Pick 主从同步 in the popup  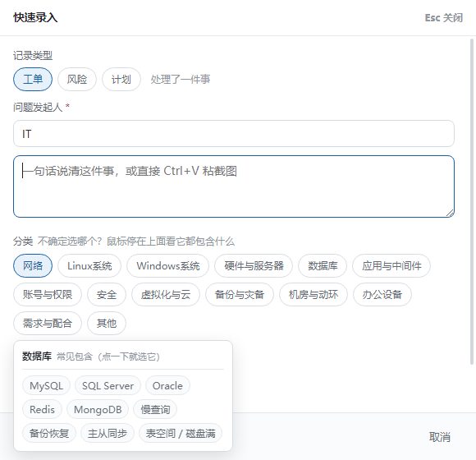pos(108,433)
